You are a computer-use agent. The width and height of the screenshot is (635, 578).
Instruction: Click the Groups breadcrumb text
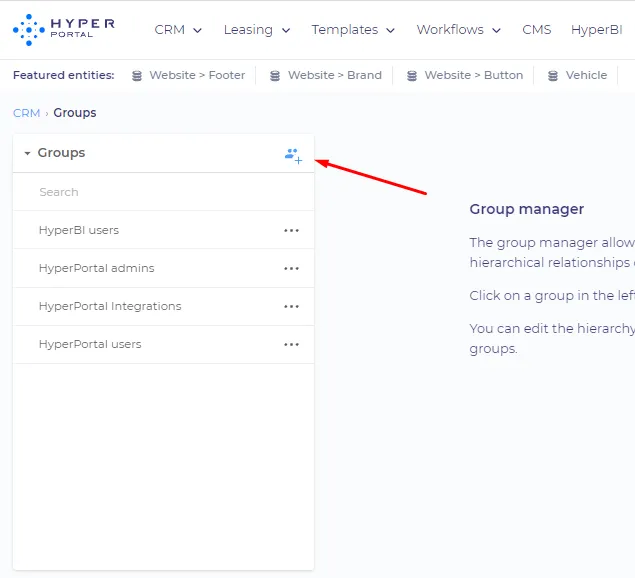(75, 113)
